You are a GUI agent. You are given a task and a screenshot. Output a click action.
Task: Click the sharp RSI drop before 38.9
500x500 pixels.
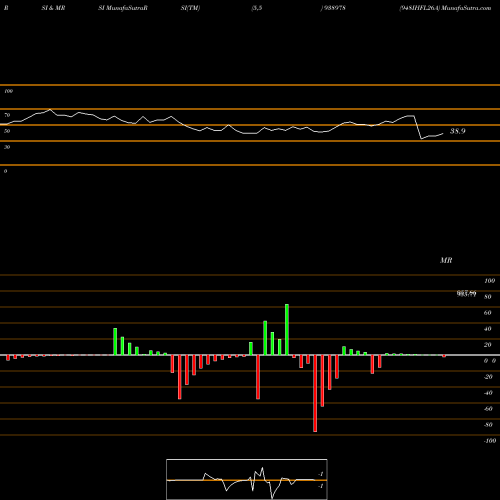[418, 127]
